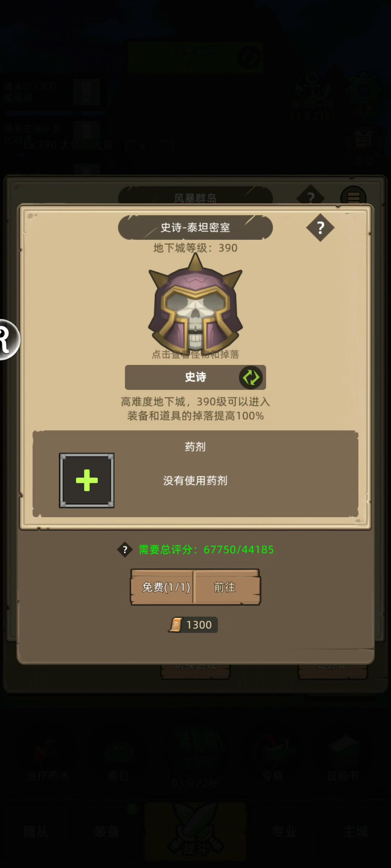Tap the top stage refresh arrows icon

coord(249,58)
